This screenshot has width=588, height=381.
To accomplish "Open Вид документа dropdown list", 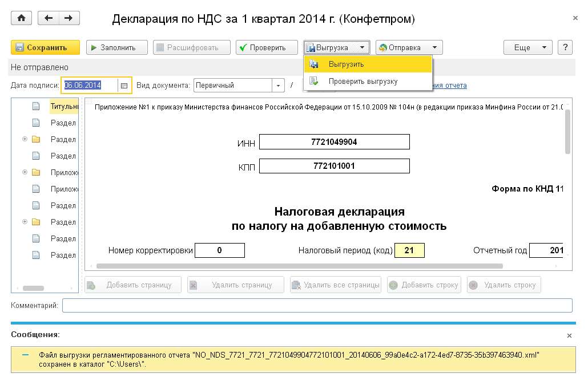I will 279,86.
